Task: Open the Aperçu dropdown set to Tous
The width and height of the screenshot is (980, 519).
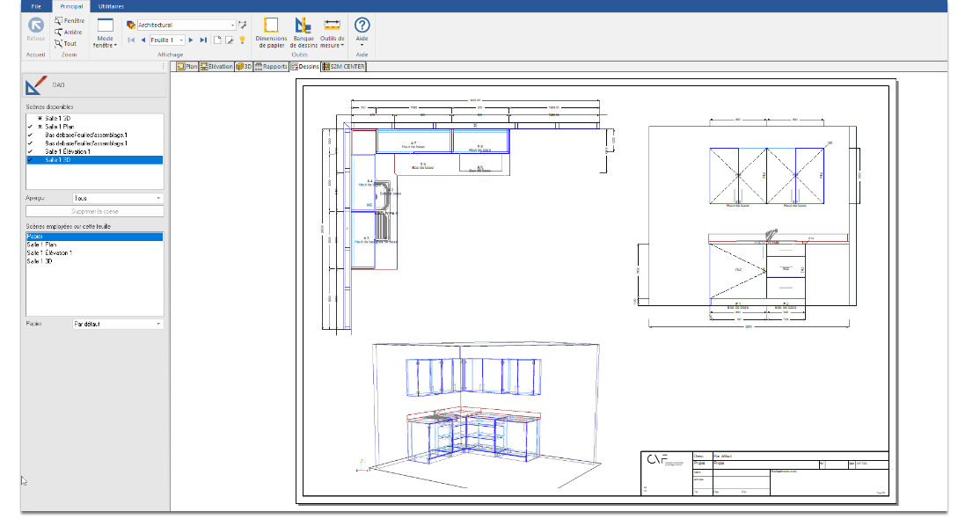Action: point(118,198)
